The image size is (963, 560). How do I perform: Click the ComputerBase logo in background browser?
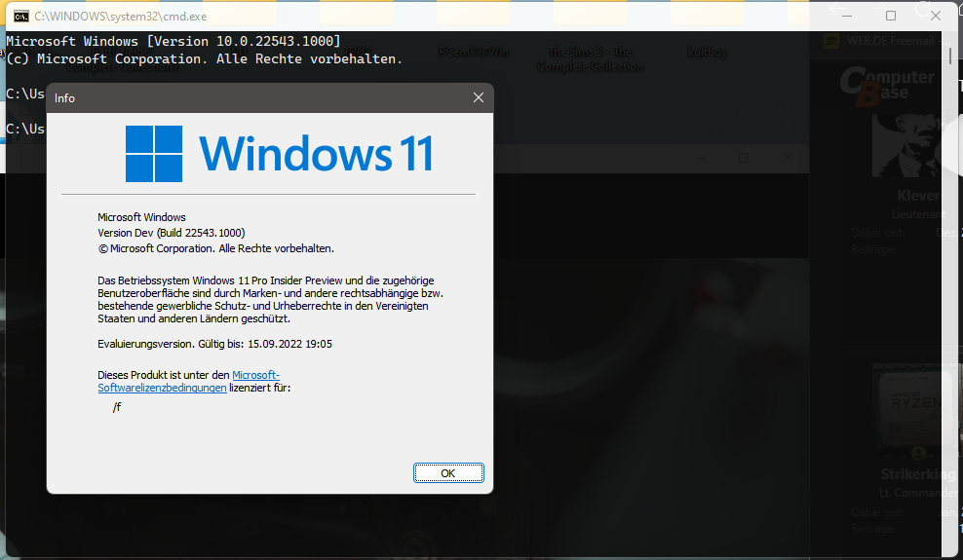click(887, 86)
